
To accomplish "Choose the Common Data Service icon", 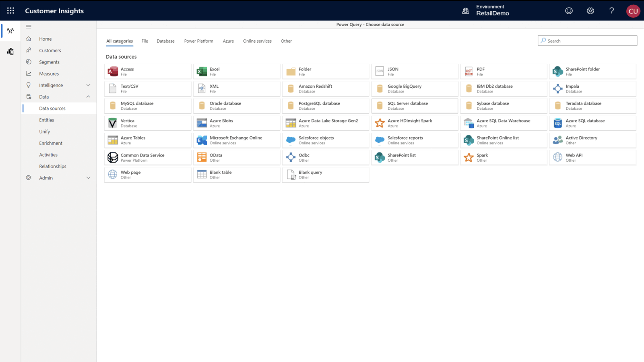I will point(113,157).
